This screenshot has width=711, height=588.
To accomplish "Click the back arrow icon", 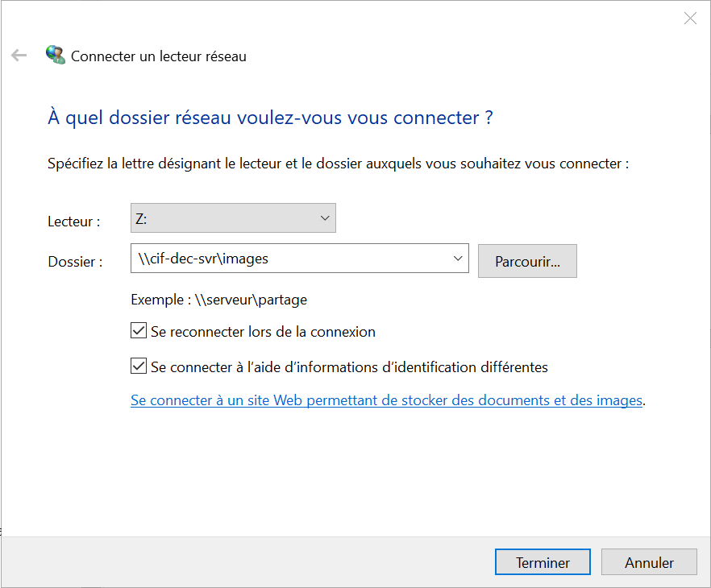I will 19,56.
